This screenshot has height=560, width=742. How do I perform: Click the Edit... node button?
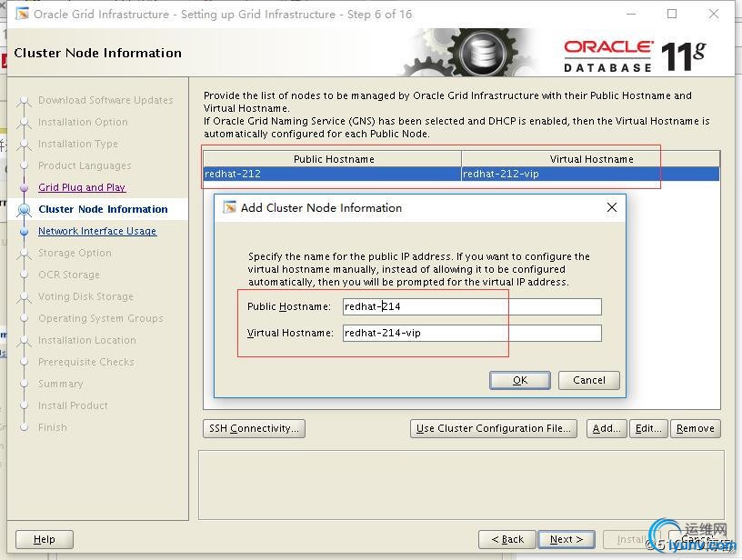pyautogui.click(x=648, y=428)
